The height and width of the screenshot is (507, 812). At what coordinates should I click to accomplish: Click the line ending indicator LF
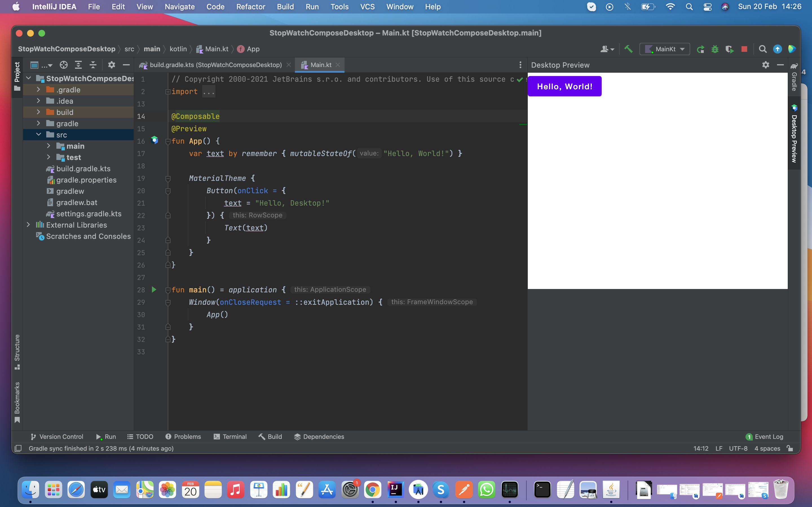[x=719, y=448]
